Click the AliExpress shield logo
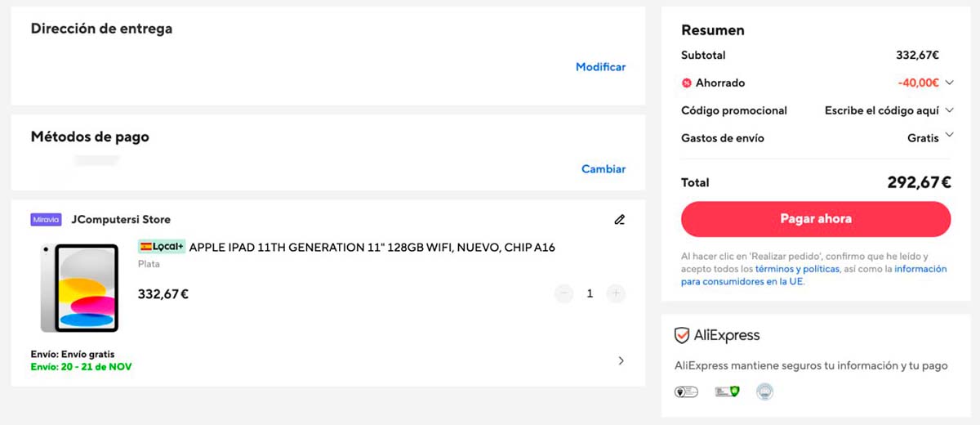This screenshot has width=980, height=425. coord(682,336)
